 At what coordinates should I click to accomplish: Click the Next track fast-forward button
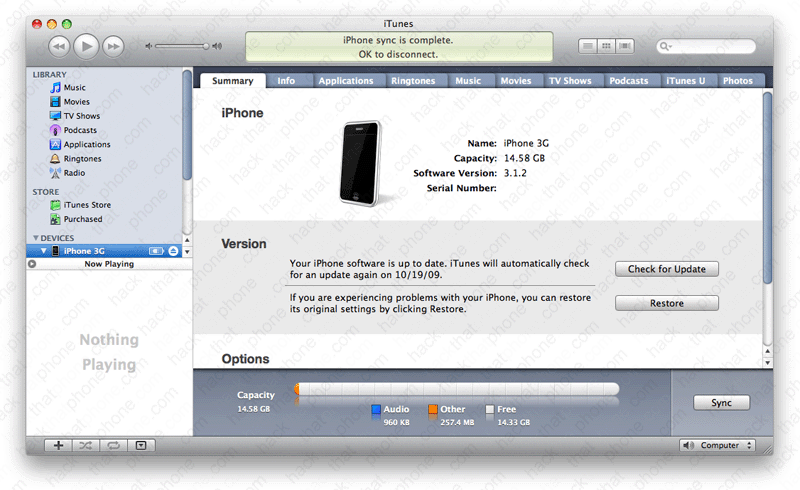point(113,46)
